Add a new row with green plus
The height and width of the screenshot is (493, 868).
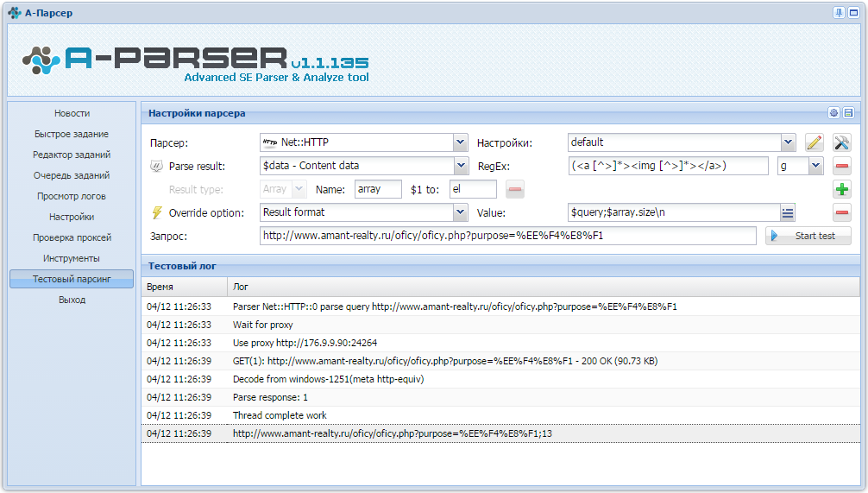click(x=841, y=189)
